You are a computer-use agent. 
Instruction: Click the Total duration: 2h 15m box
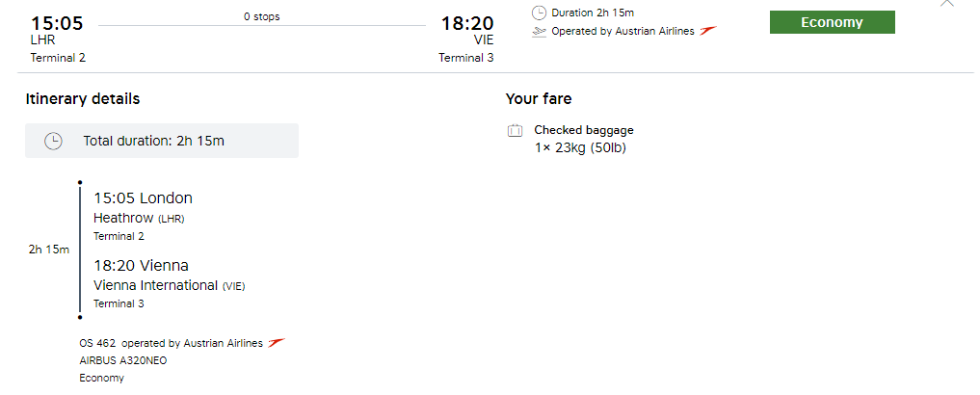coord(162,141)
